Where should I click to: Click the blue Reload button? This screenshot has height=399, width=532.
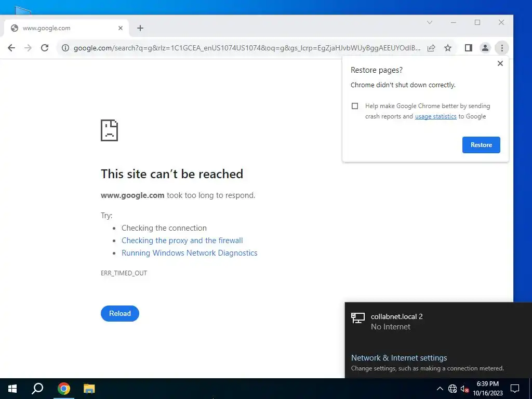pyautogui.click(x=120, y=313)
